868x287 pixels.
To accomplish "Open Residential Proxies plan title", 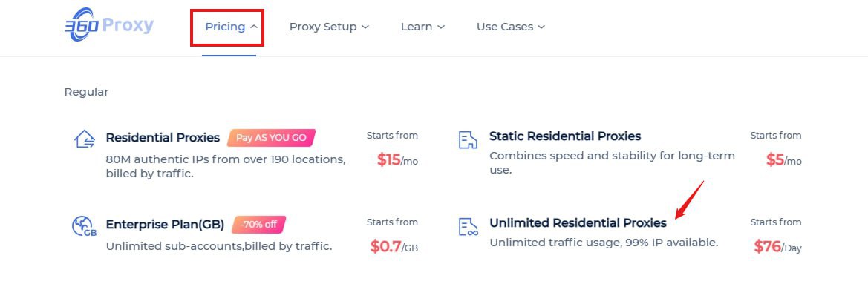I will (163, 138).
